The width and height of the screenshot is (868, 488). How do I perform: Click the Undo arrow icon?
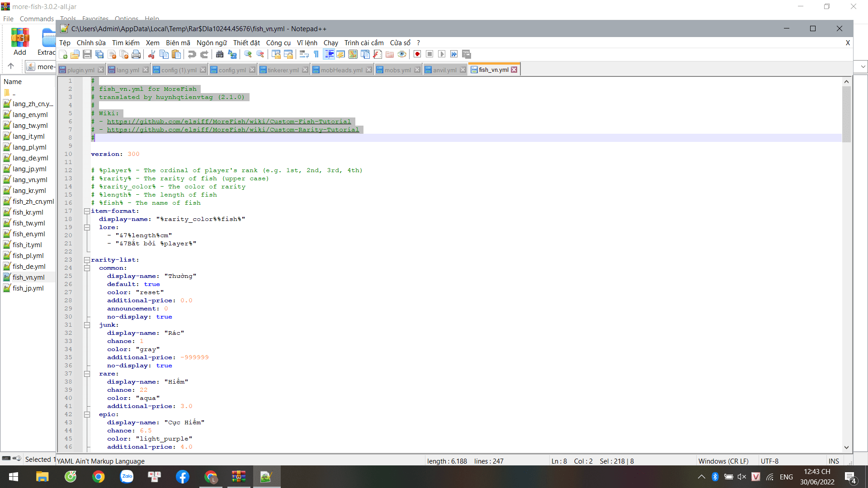[192, 54]
